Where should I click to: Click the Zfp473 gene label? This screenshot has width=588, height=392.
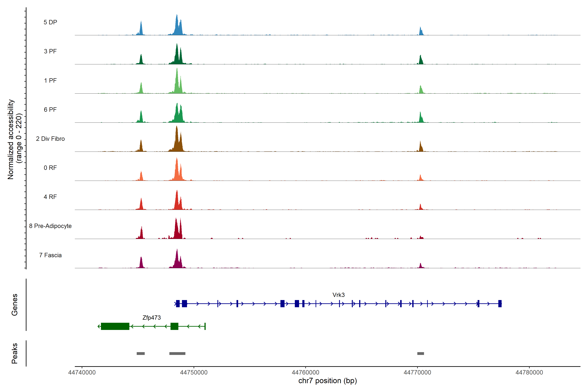[x=152, y=318]
